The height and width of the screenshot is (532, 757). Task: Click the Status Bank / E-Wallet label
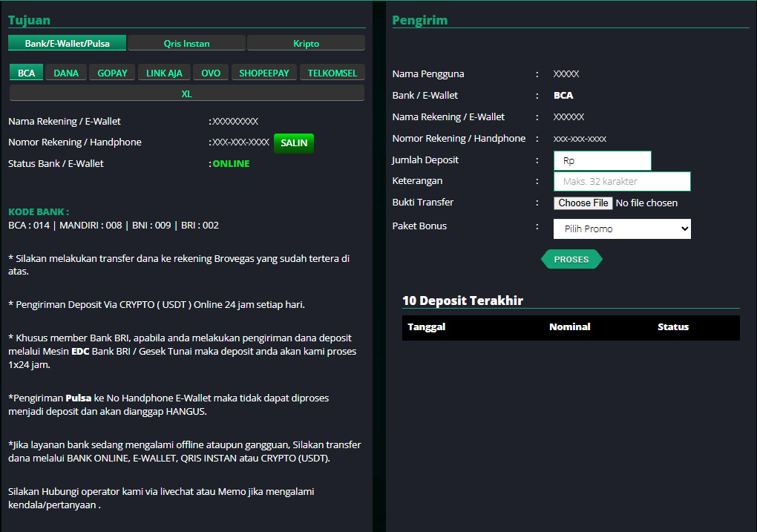coord(56,164)
